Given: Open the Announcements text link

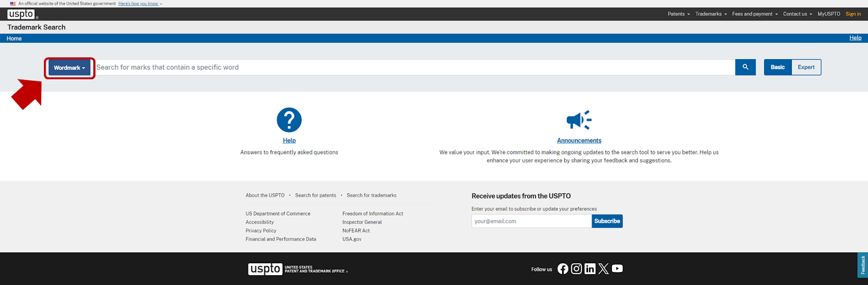Looking at the screenshot, I should click(579, 140).
